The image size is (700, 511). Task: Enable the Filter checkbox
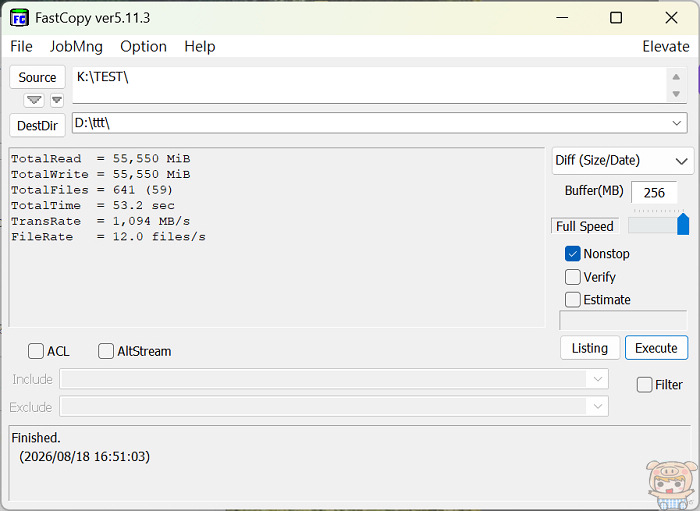point(644,385)
